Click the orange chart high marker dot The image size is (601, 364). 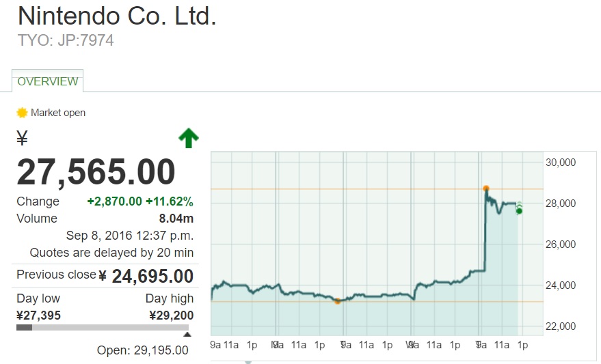point(486,188)
